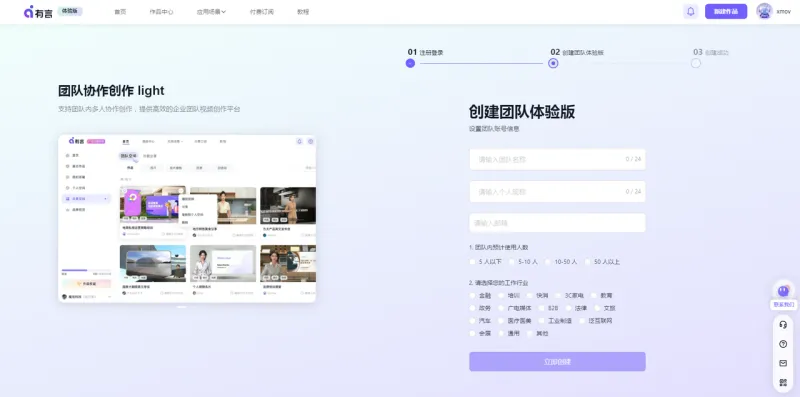800x397 pixels.
Task: Click the 新建作品 button
Action: pyautogui.click(x=726, y=11)
